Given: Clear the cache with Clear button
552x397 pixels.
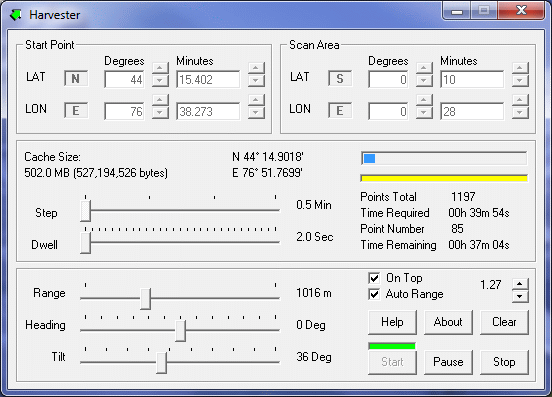Looking at the screenshot, I should pyautogui.click(x=504, y=322).
